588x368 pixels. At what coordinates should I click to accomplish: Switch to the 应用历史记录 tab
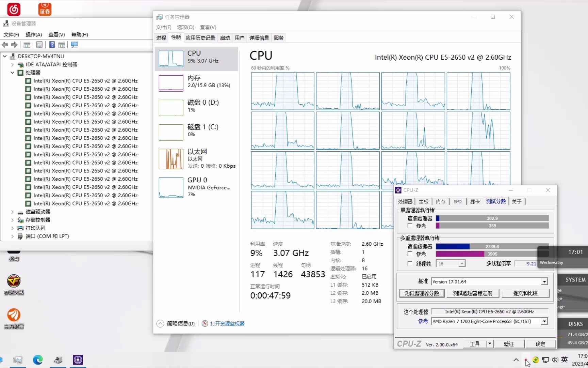point(200,38)
